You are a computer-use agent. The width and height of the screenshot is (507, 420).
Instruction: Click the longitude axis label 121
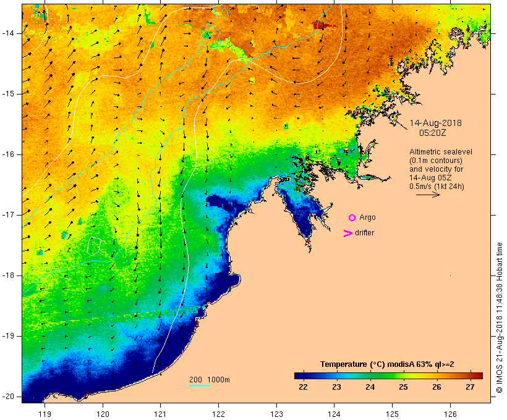[160, 414]
